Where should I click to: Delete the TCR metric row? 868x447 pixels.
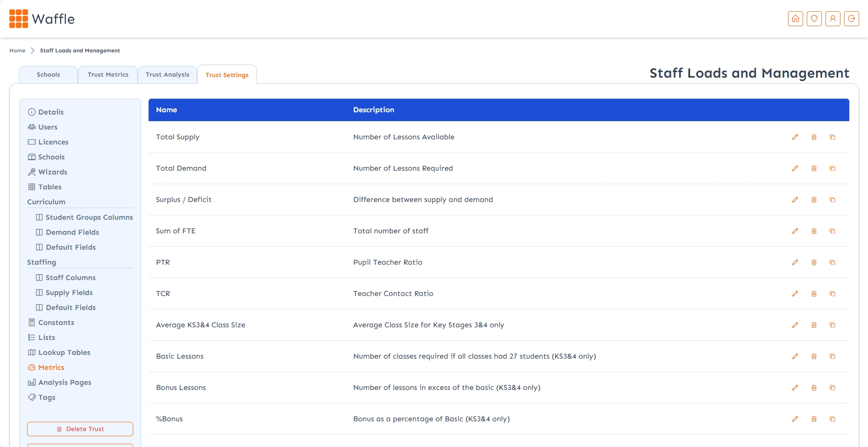814,294
